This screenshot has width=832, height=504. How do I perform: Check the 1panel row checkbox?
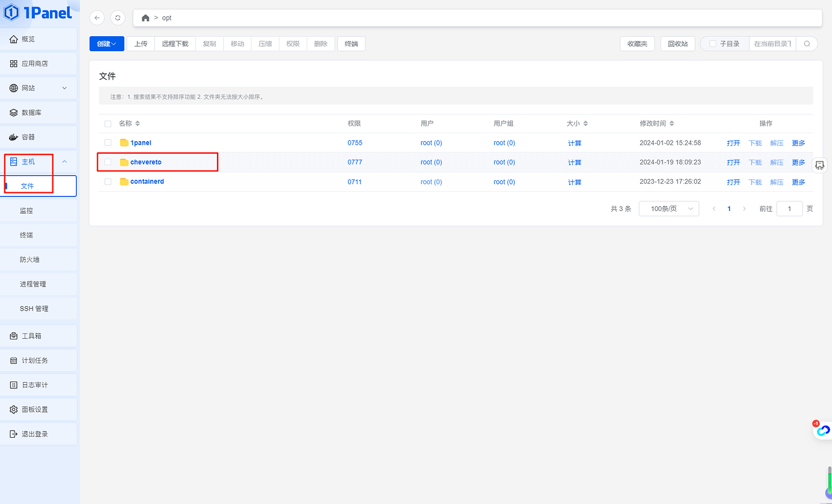108,143
